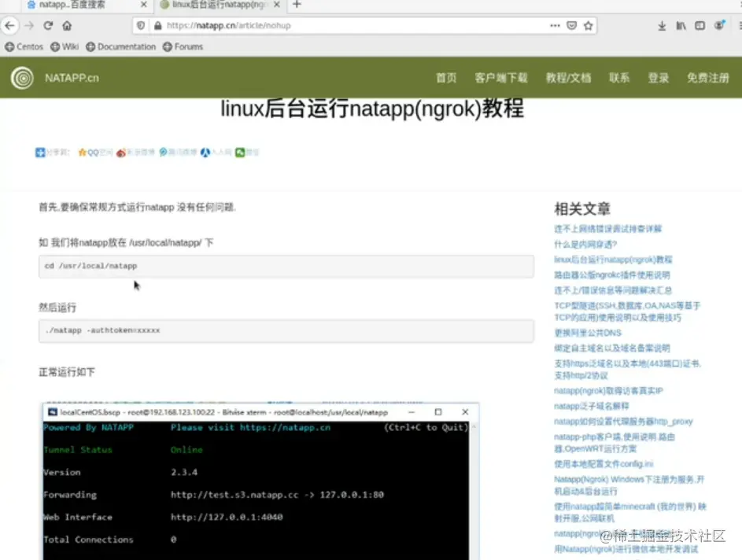This screenshot has height=560, width=742.
Task: Open related link linux后台运行natapp(ngrok)教程
Action: [x=613, y=260]
